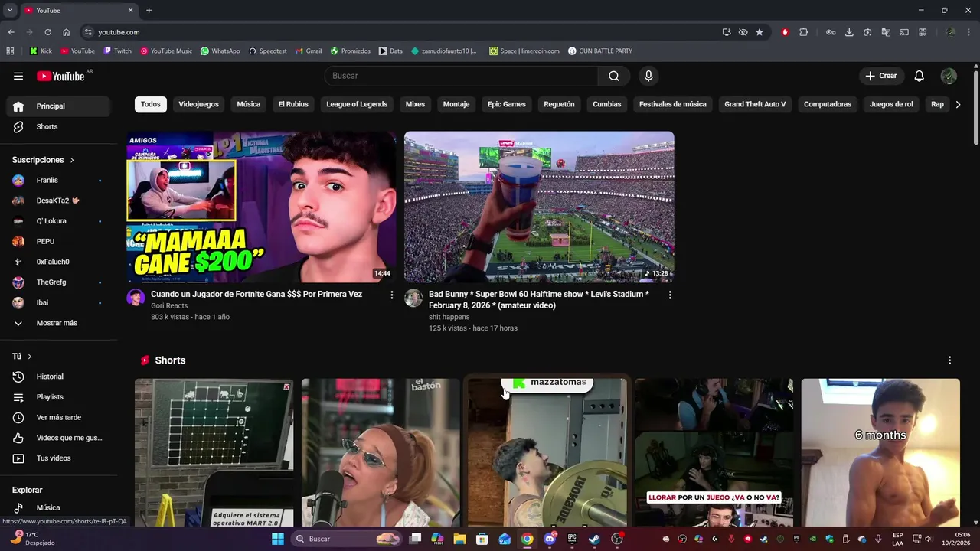This screenshot has width=980, height=551.
Task: Open the 6 months short
Action: point(880,452)
